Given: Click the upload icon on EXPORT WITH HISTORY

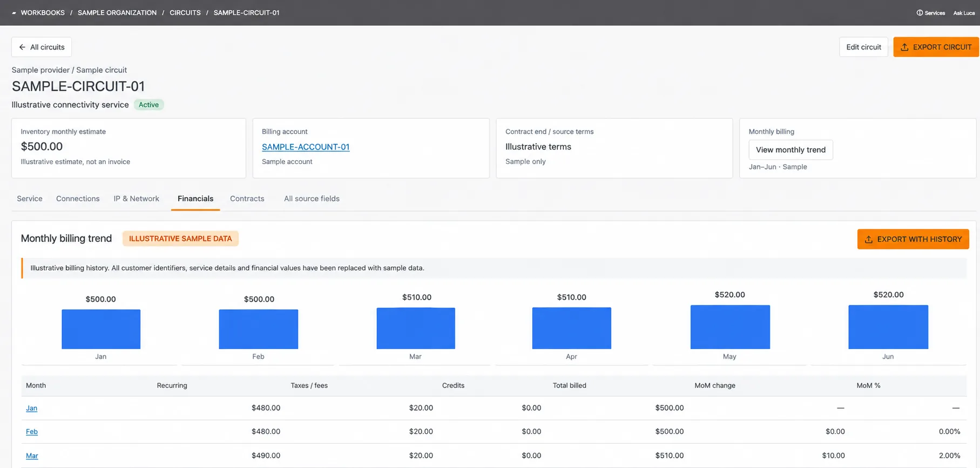Looking at the screenshot, I should coord(868,240).
